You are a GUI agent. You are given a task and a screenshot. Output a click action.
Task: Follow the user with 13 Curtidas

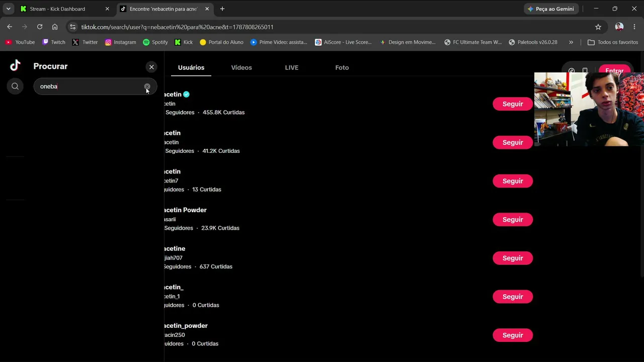(x=513, y=181)
